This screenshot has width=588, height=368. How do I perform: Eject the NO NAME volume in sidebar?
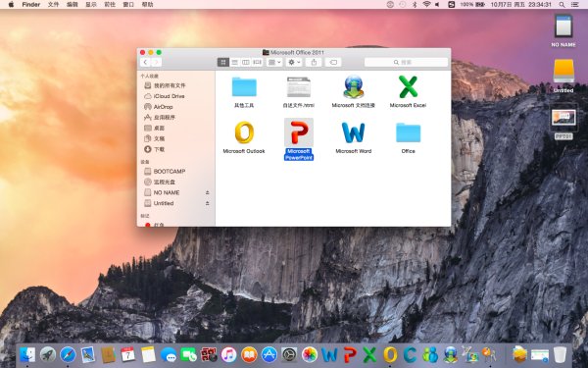coord(208,192)
